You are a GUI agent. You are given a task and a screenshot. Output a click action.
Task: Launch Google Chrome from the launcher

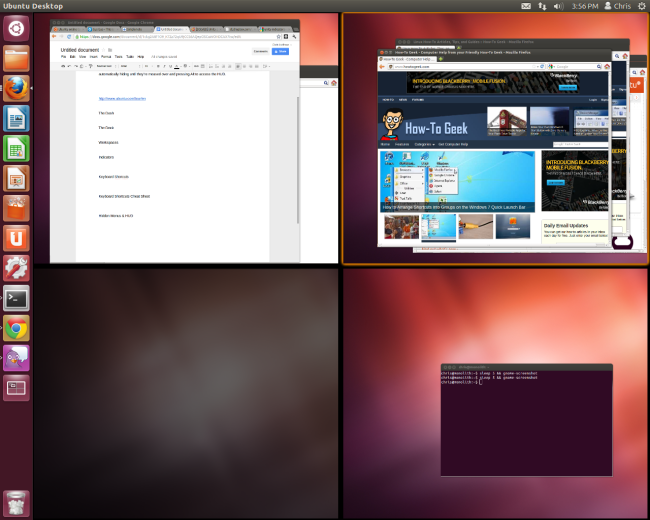(16, 328)
